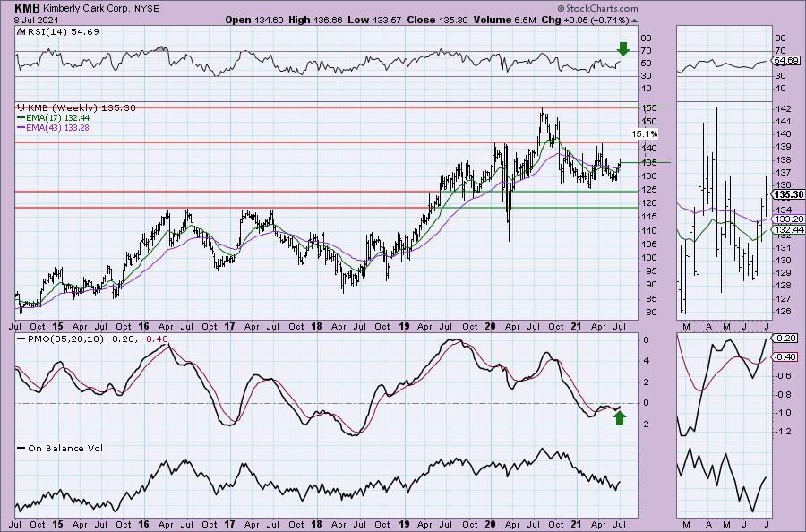
Task: Click the Close 135.30 value in header
Action: tap(437, 20)
